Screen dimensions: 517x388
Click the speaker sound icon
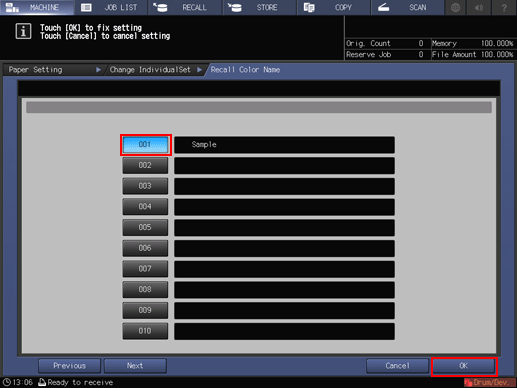[x=479, y=7]
